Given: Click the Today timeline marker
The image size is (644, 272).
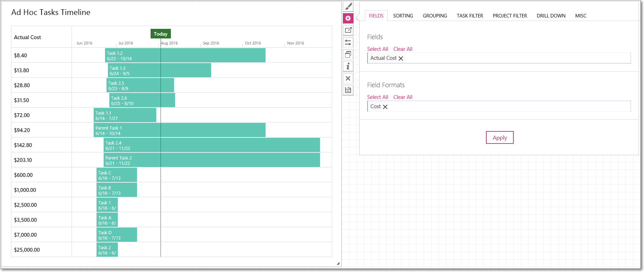Looking at the screenshot, I should pos(161,34).
